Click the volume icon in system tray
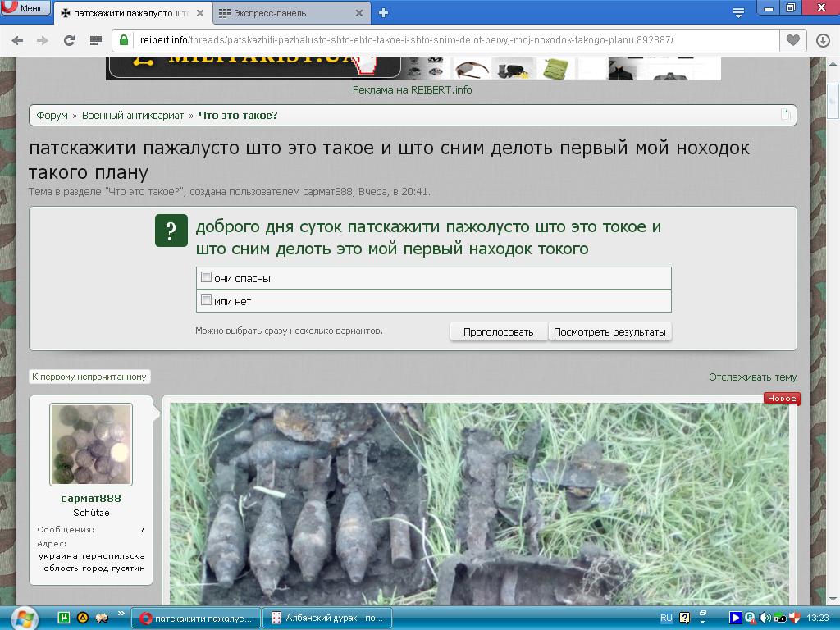The width and height of the screenshot is (840, 630). [765, 618]
